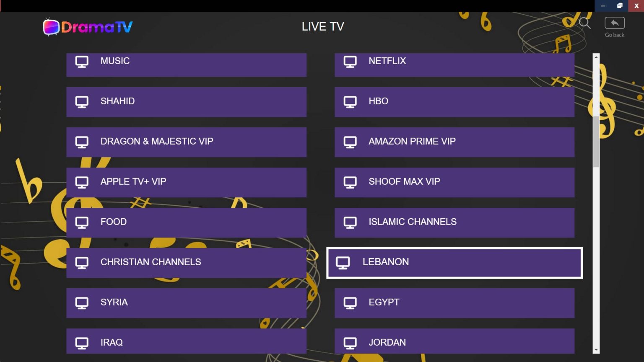Select the TV icon beside IRAQ
Image resolution: width=644 pixels, height=362 pixels.
[81, 343]
